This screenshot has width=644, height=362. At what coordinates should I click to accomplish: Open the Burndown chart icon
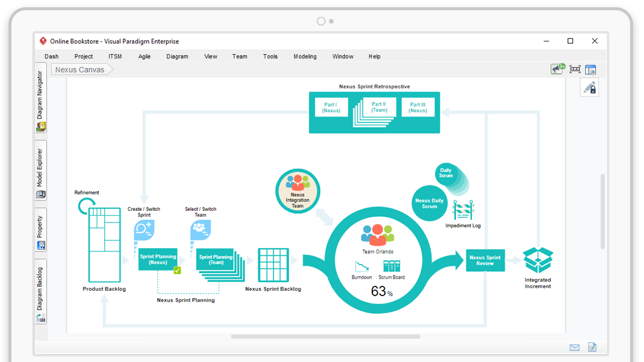pyautogui.click(x=362, y=266)
